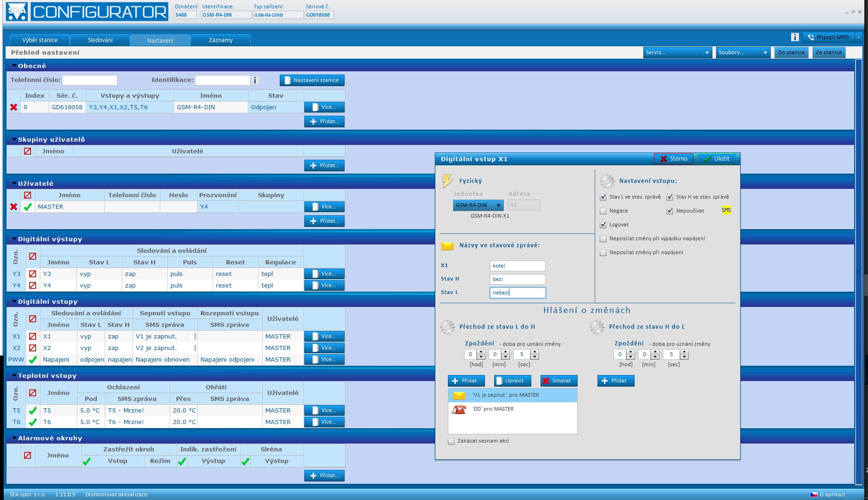This screenshot has width=868, height=500.
Task: Enable the Negace checkbox
Action: tap(603, 211)
